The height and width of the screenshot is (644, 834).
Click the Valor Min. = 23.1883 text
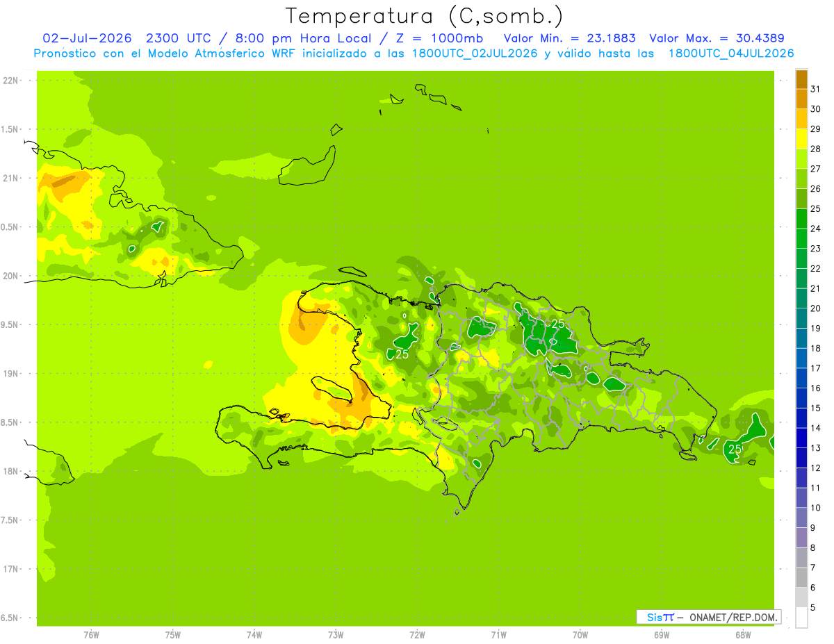pyautogui.click(x=569, y=38)
